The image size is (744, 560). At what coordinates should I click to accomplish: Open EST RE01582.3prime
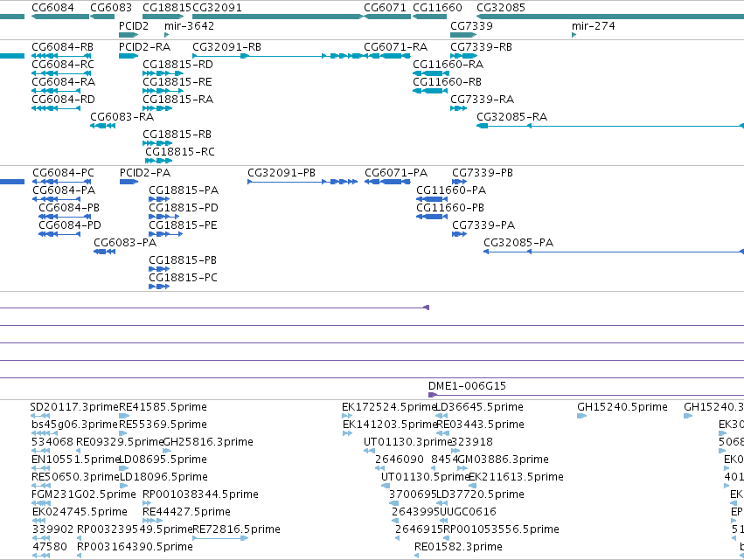[458, 547]
